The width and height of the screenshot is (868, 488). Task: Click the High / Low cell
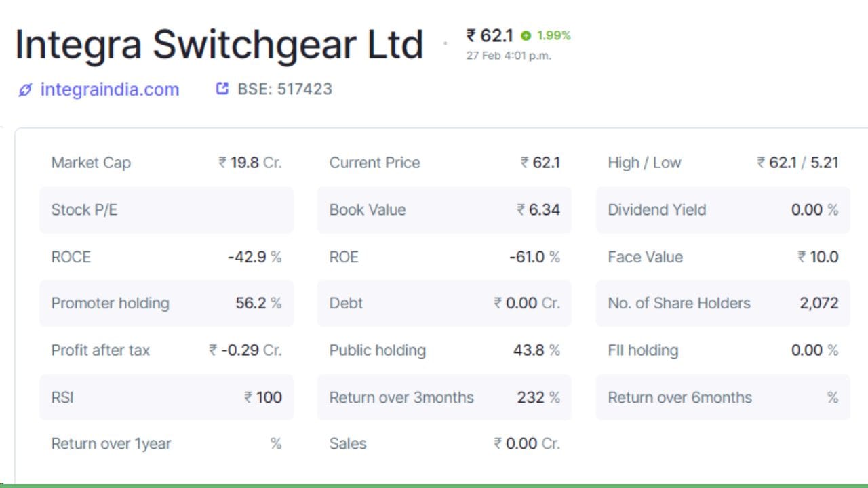722,163
